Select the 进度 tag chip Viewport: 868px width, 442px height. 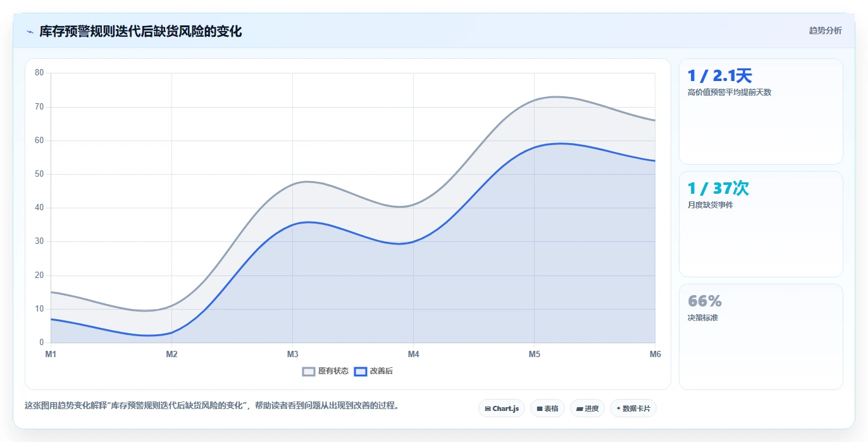coord(587,408)
